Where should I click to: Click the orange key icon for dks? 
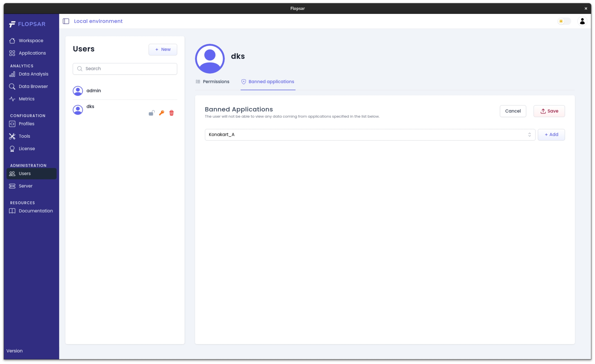[162, 113]
